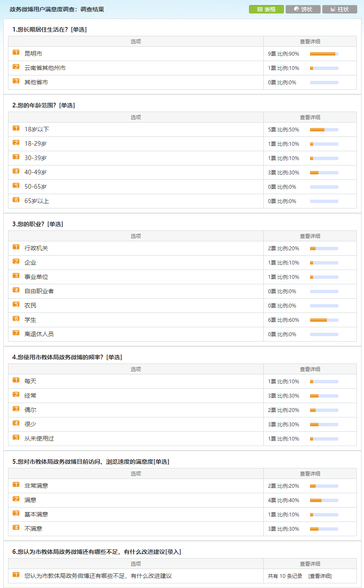Click the number 2 badge beside 云南省其他州市

pyautogui.click(x=16, y=67)
